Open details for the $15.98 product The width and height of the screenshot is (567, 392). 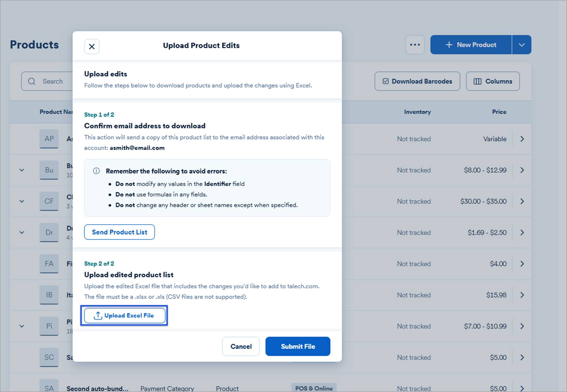[522, 295]
